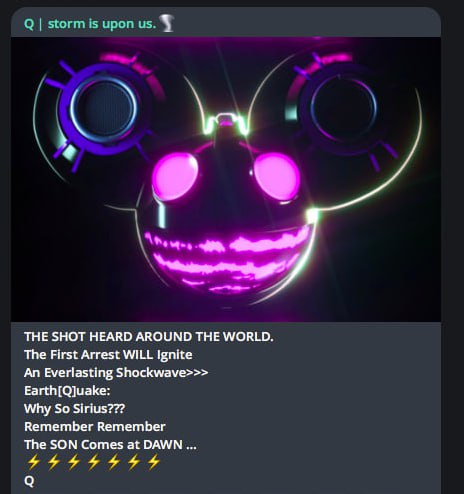Click the middle (fourth) lightning bolt emoji
Image resolution: width=464 pixels, height=494 pixels.
click(93, 462)
